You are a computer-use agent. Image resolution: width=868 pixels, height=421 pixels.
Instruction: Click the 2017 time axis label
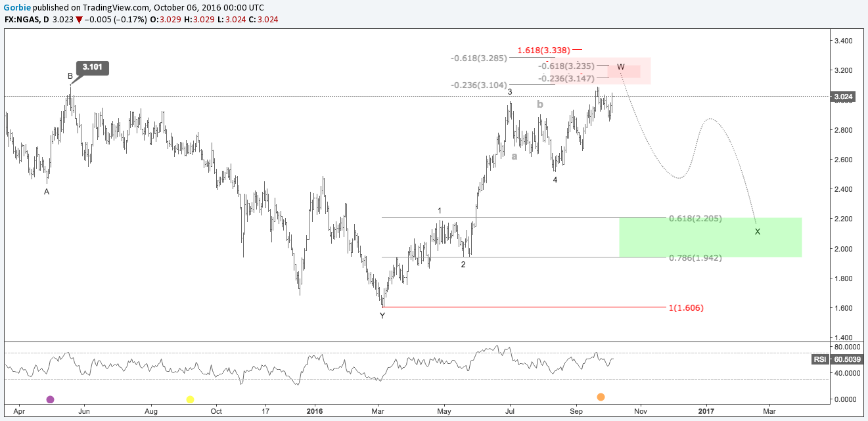[x=706, y=410]
